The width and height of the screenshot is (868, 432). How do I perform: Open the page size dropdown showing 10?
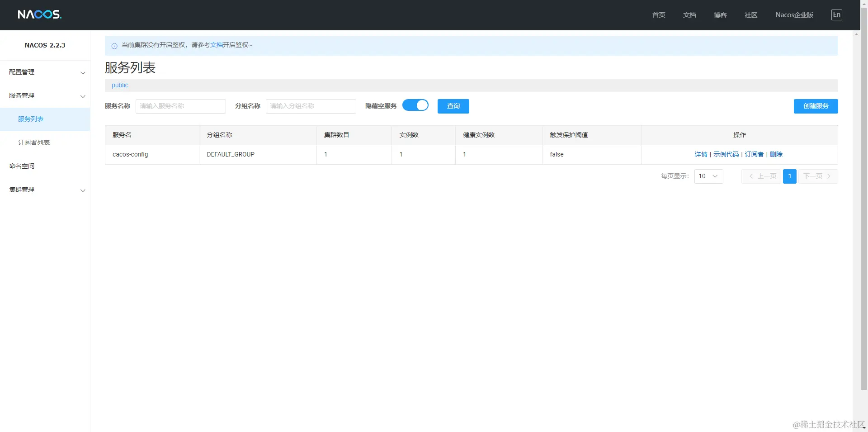click(708, 176)
